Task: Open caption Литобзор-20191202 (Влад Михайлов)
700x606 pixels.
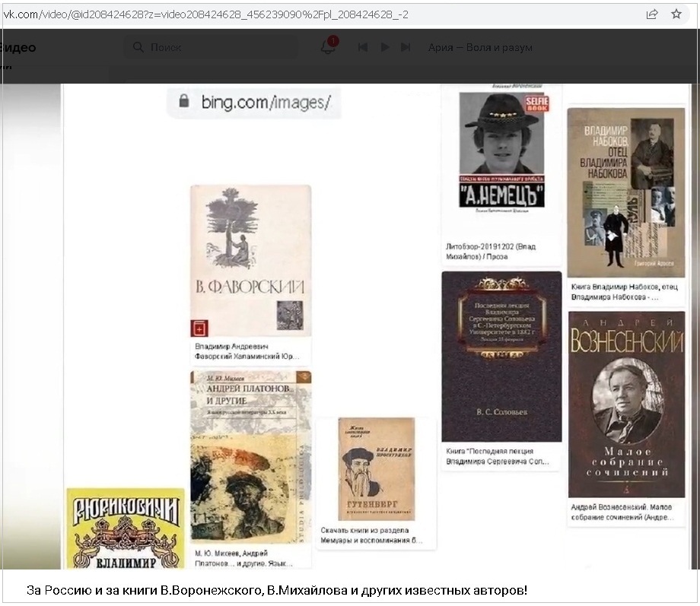Action: [x=491, y=251]
